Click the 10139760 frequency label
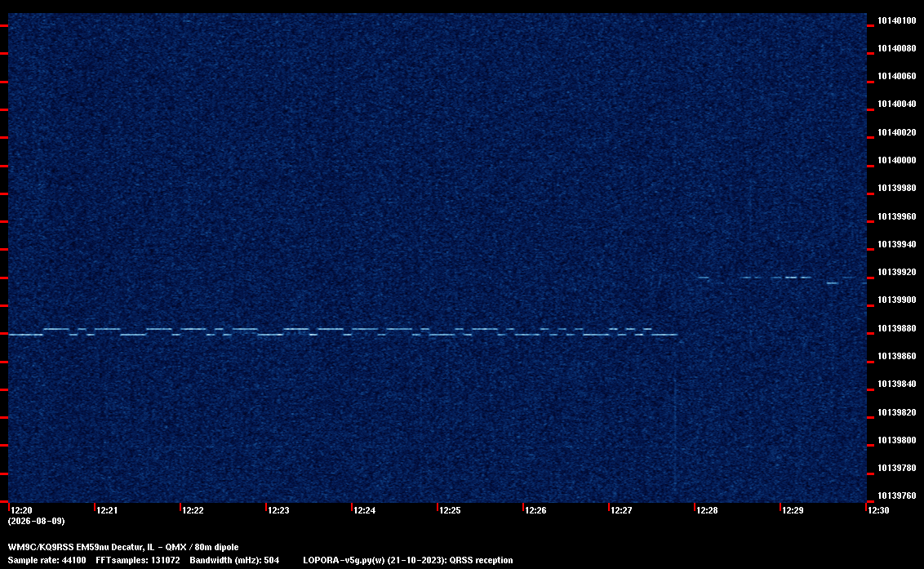 click(897, 496)
